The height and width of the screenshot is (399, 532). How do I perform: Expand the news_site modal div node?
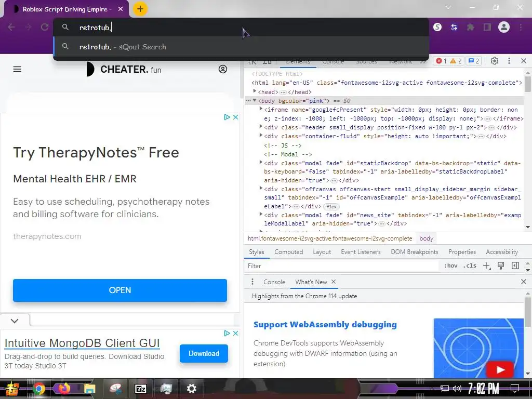pyautogui.click(x=261, y=215)
